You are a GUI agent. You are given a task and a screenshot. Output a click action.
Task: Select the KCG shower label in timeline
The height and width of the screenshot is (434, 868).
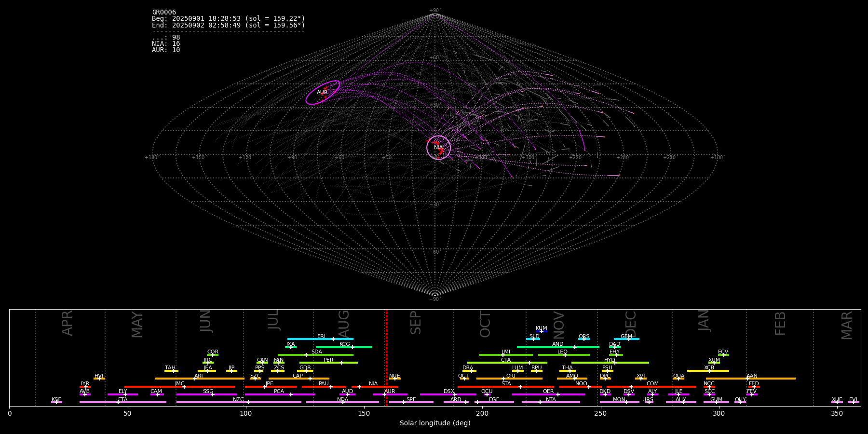coord(345,344)
